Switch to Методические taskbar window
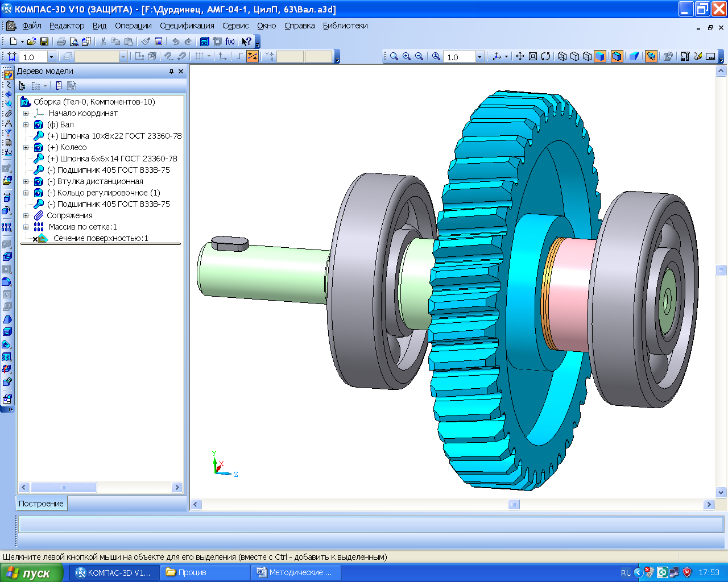 click(x=296, y=572)
